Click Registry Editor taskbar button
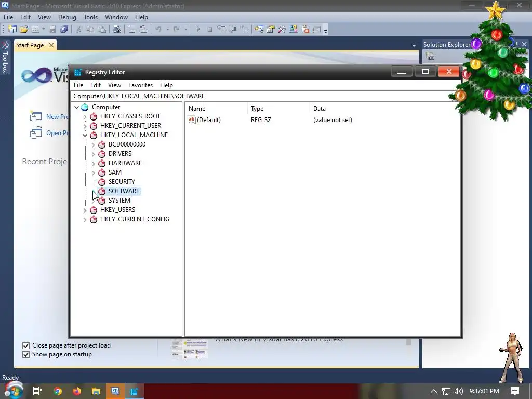 (x=134, y=391)
